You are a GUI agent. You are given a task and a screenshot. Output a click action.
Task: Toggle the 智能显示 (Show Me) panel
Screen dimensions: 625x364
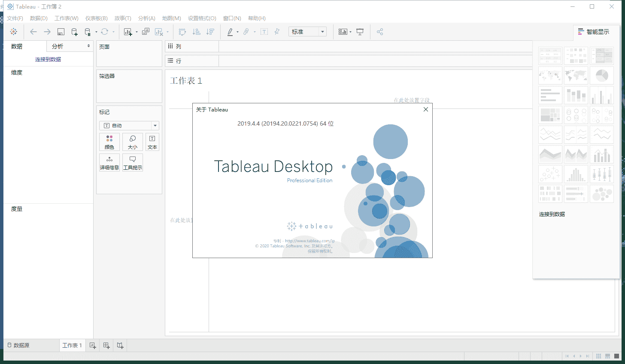point(594,32)
